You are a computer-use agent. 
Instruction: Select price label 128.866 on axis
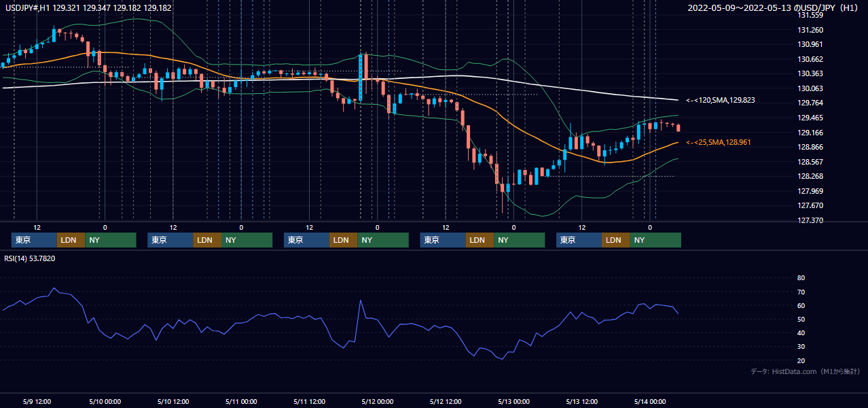[x=810, y=147]
